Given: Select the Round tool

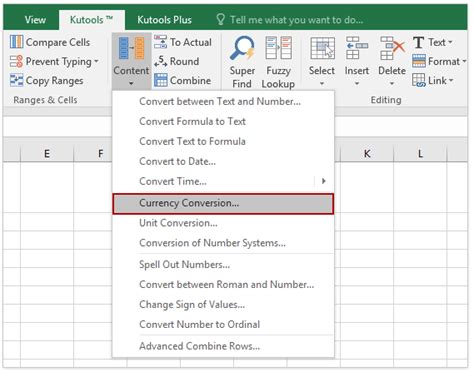Looking at the screenshot, I should [x=176, y=61].
